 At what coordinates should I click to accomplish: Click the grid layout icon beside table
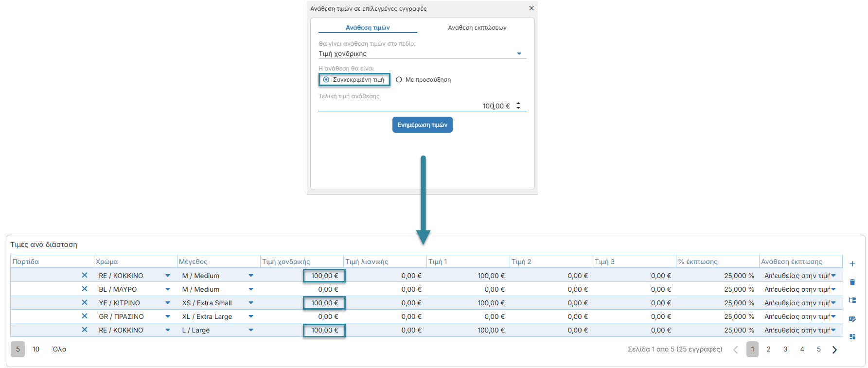[x=852, y=336]
